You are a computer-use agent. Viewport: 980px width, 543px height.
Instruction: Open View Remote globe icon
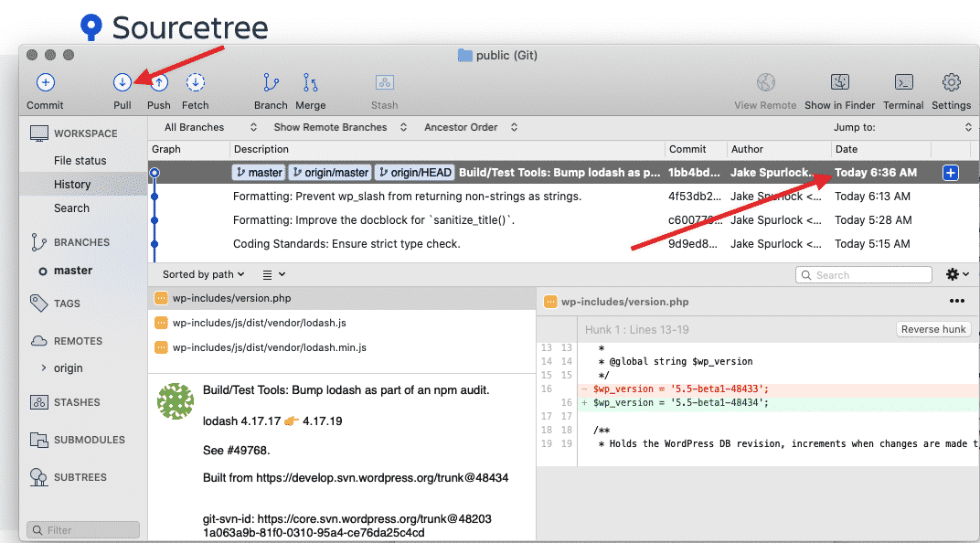click(x=766, y=82)
